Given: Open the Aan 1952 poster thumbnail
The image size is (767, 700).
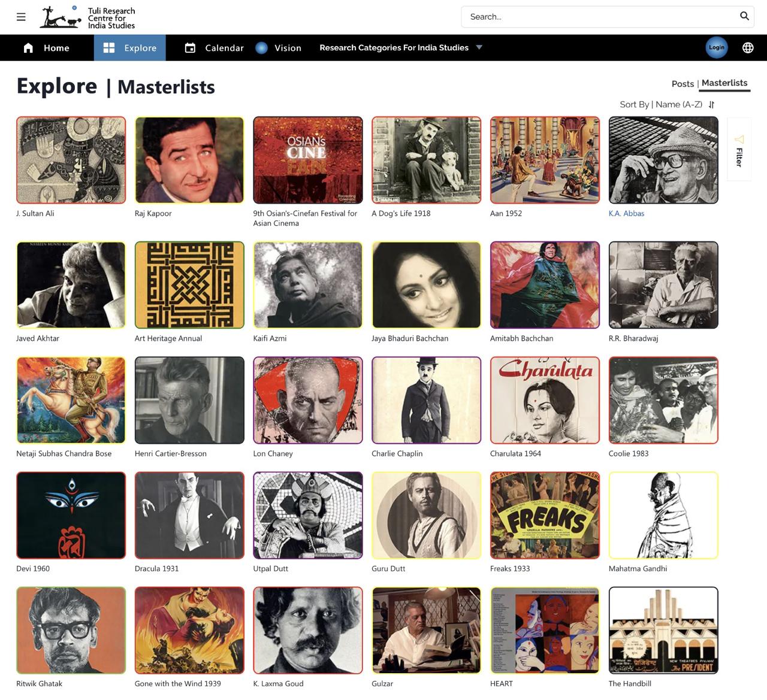Looking at the screenshot, I should (x=545, y=160).
